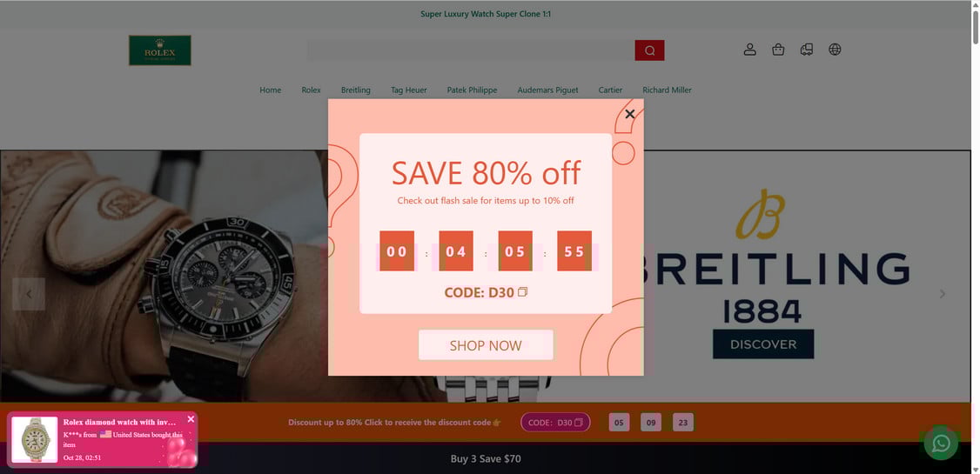The width and height of the screenshot is (980, 474).
Task: Open the Breitling menu item
Action: coord(356,90)
